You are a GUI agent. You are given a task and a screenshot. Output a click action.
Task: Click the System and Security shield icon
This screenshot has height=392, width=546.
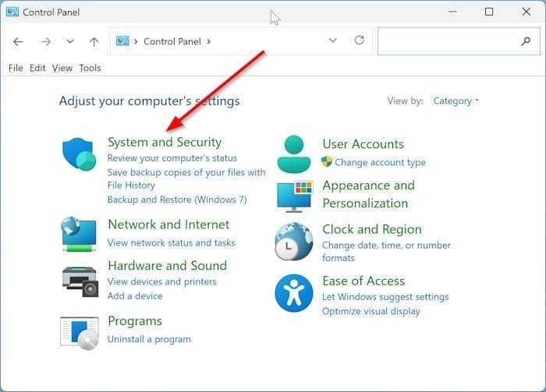click(x=79, y=154)
